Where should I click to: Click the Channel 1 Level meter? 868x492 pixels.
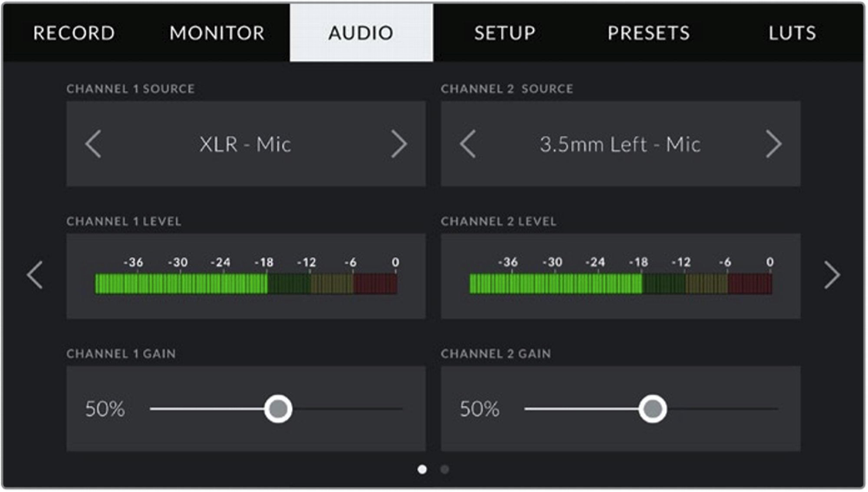click(x=246, y=284)
